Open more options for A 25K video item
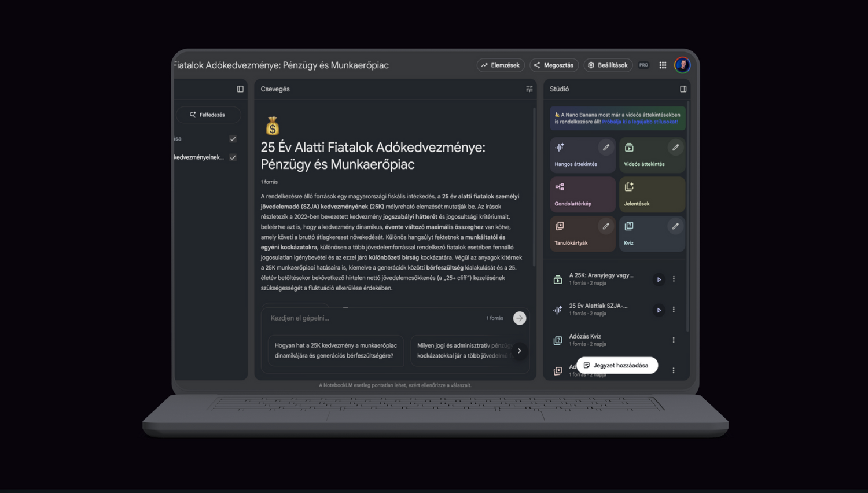 pos(674,279)
